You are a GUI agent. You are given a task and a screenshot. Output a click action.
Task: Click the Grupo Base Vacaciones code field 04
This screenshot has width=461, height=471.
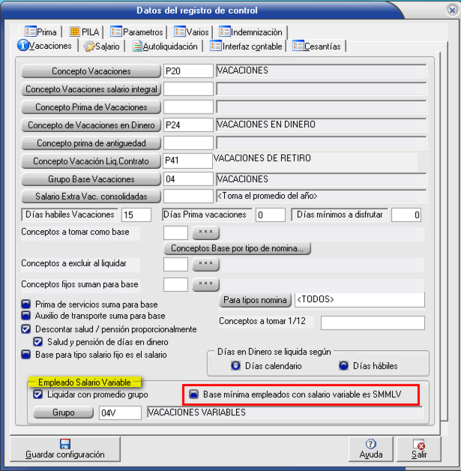(188, 179)
